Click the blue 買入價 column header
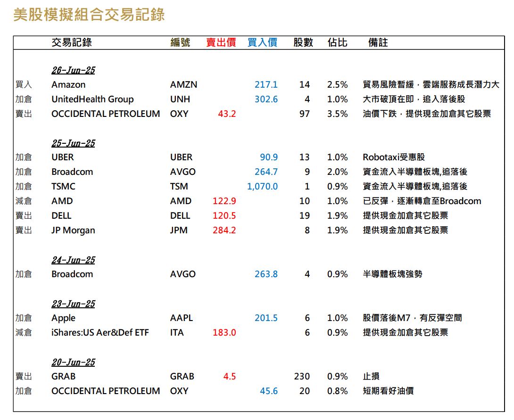Screen dimensions: 514x420 (262, 42)
